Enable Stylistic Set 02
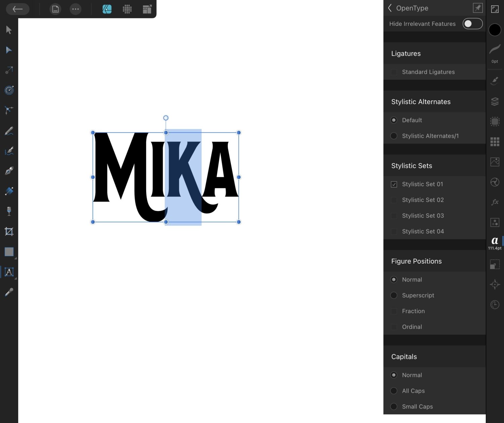Viewport: 504px width, 423px height. (394, 200)
